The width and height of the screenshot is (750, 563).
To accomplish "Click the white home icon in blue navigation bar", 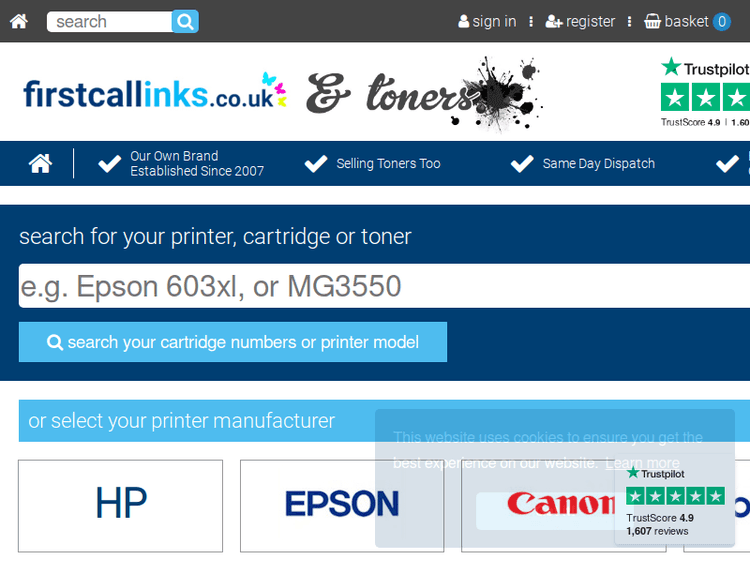I will (40, 164).
